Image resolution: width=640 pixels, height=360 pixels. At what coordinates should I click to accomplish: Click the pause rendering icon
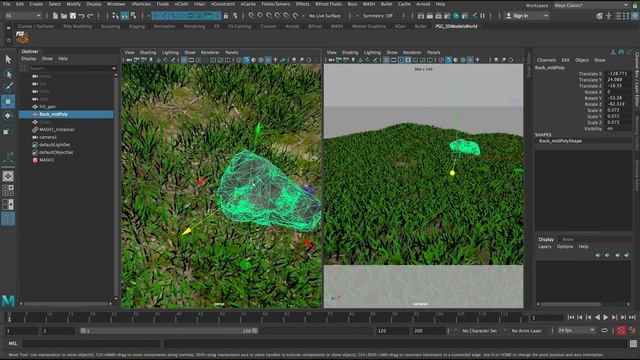[482, 16]
